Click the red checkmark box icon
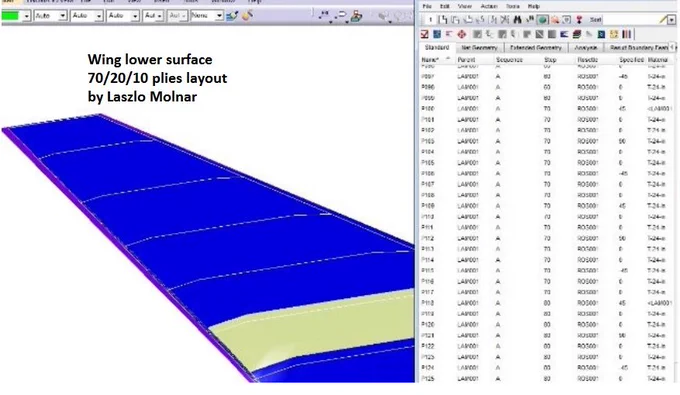The width and height of the screenshot is (680, 395). coord(425,34)
